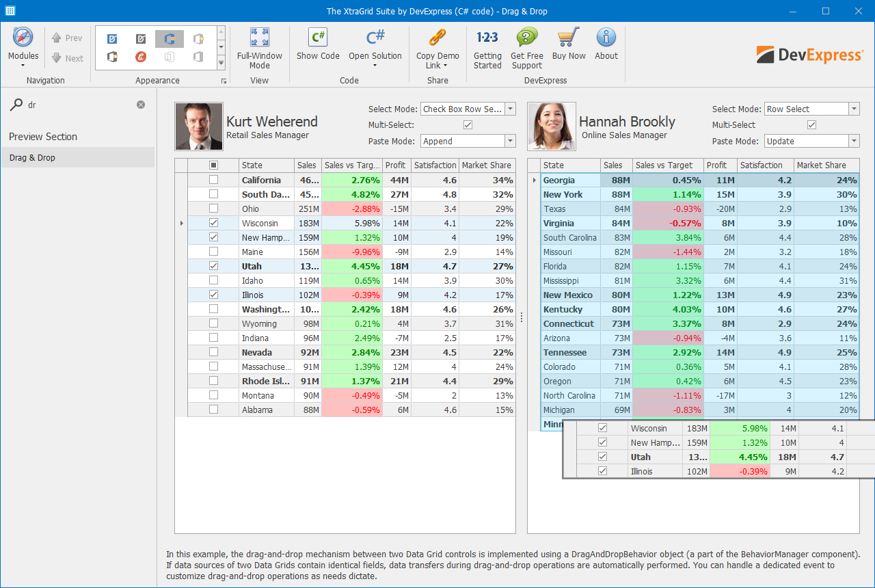Check the Ohio row checkbox
Image resolution: width=875 pixels, height=588 pixels.
click(214, 209)
